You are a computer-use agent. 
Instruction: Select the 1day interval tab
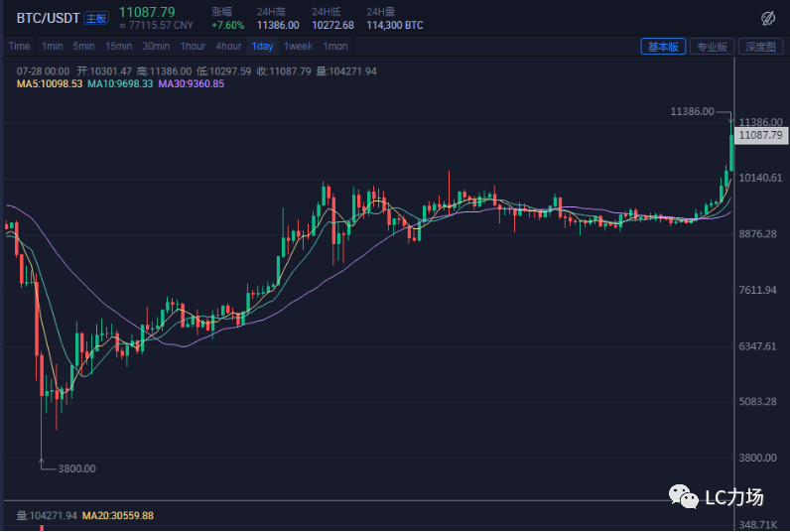point(262,47)
